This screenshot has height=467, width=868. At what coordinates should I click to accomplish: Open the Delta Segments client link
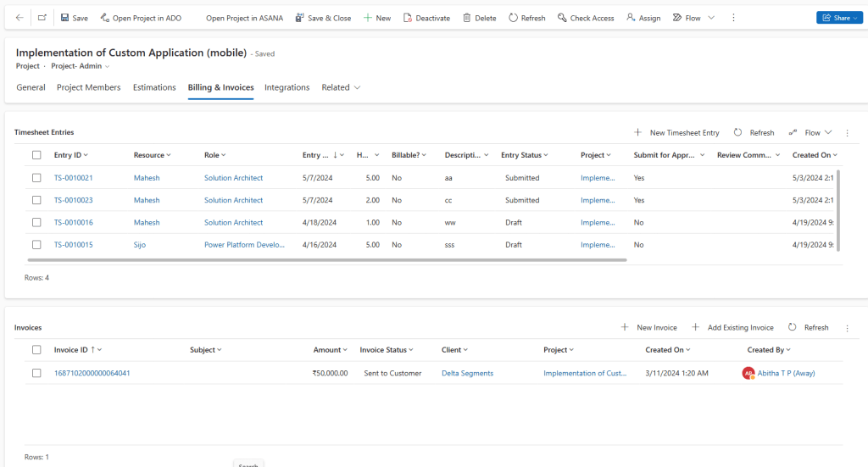click(467, 373)
